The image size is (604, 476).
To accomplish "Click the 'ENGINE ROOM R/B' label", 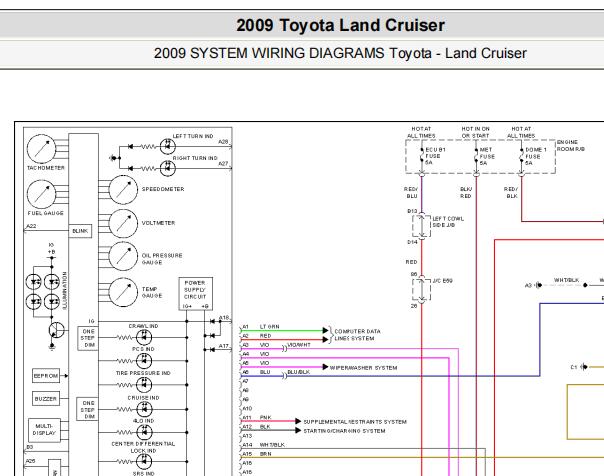I will [570, 146].
